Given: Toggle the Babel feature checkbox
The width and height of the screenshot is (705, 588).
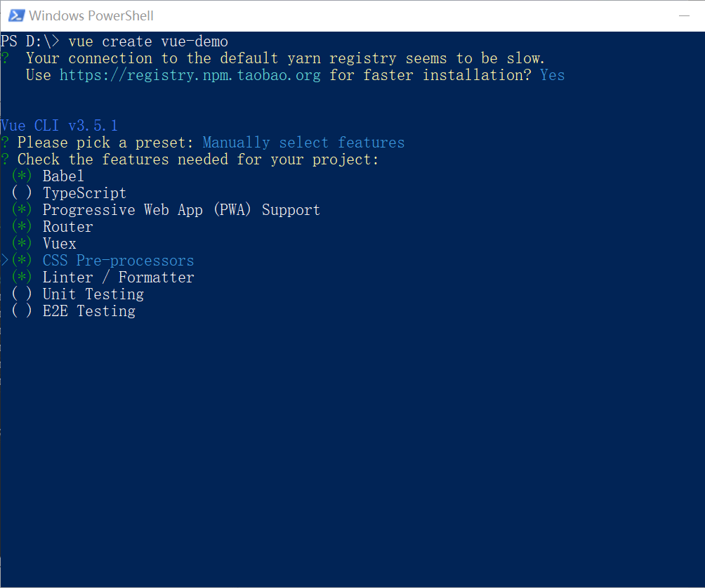Looking at the screenshot, I should tap(22, 176).
